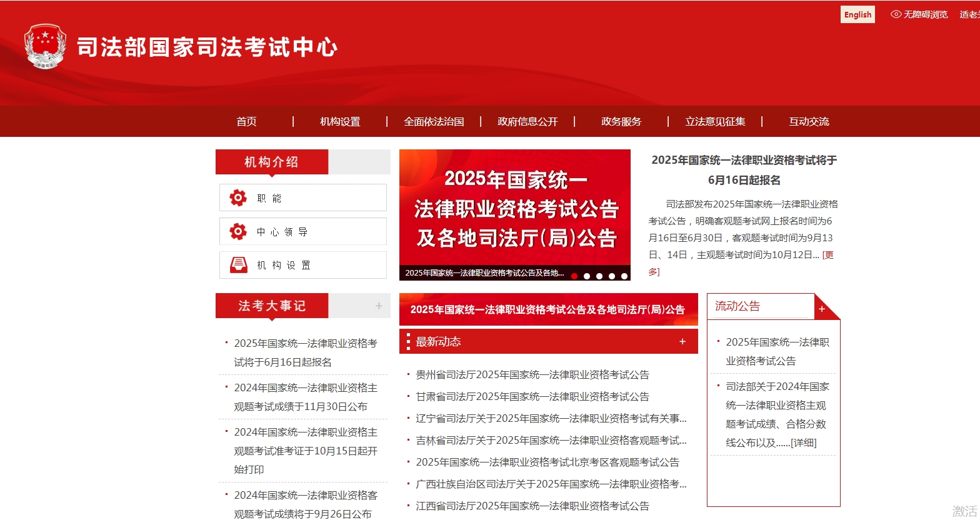Expand 流动公告 with the plus icon
Image resolution: width=980 pixels, height=520 pixels.
pyautogui.click(x=822, y=309)
